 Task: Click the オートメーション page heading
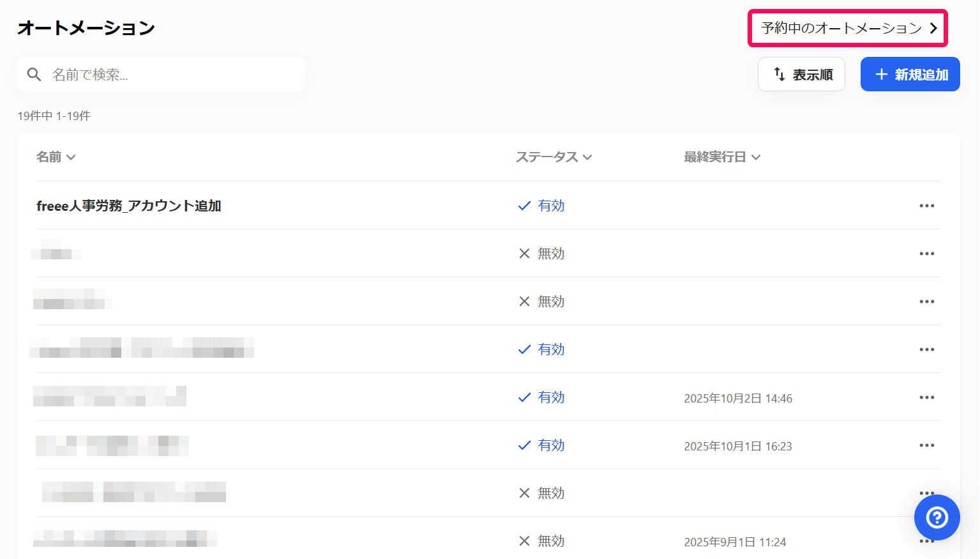pyautogui.click(x=86, y=28)
